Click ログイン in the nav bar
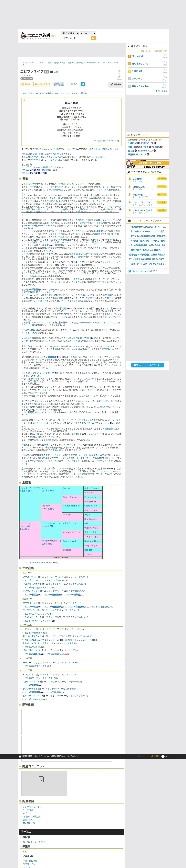Image resolution: width=186 pixels, height=868 pixels. coord(139,756)
